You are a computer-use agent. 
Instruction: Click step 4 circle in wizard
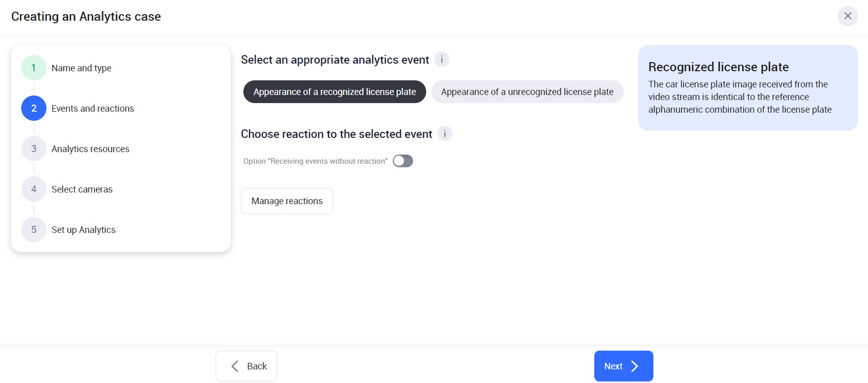34,189
